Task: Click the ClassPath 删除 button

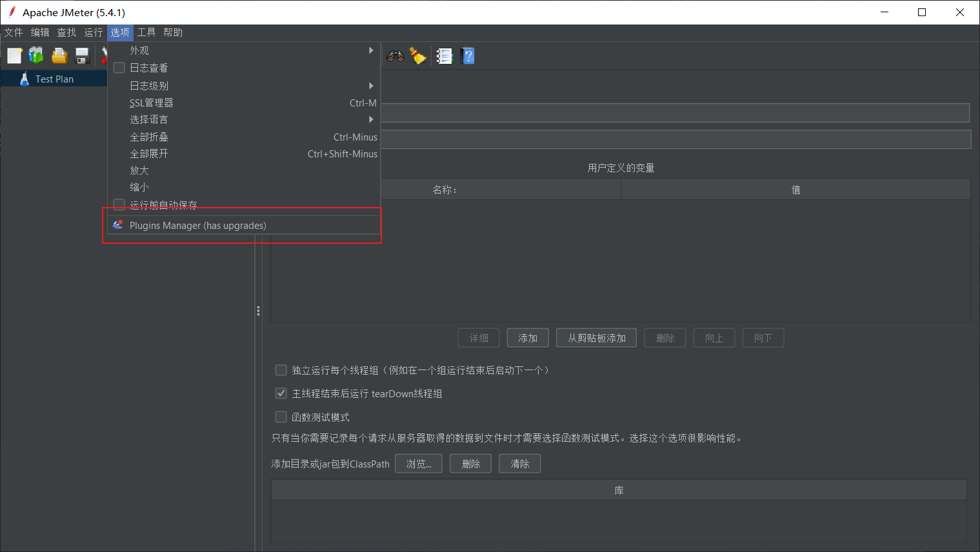Action: tap(471, 464)
